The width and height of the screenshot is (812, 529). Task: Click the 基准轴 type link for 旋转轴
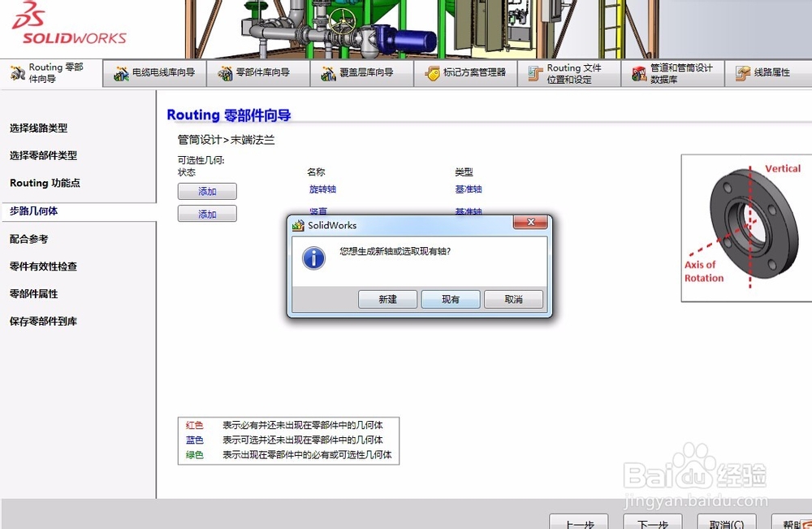[x=469, y=189]
